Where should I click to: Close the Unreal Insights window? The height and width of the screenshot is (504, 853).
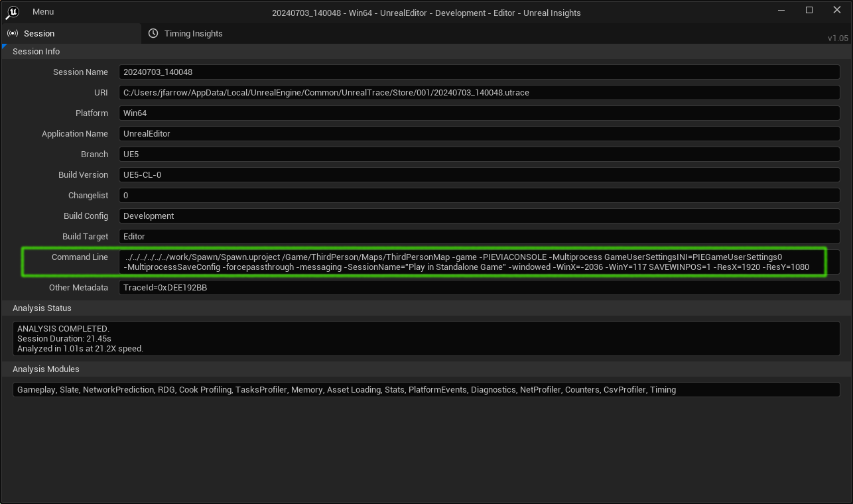pos(837,11)
